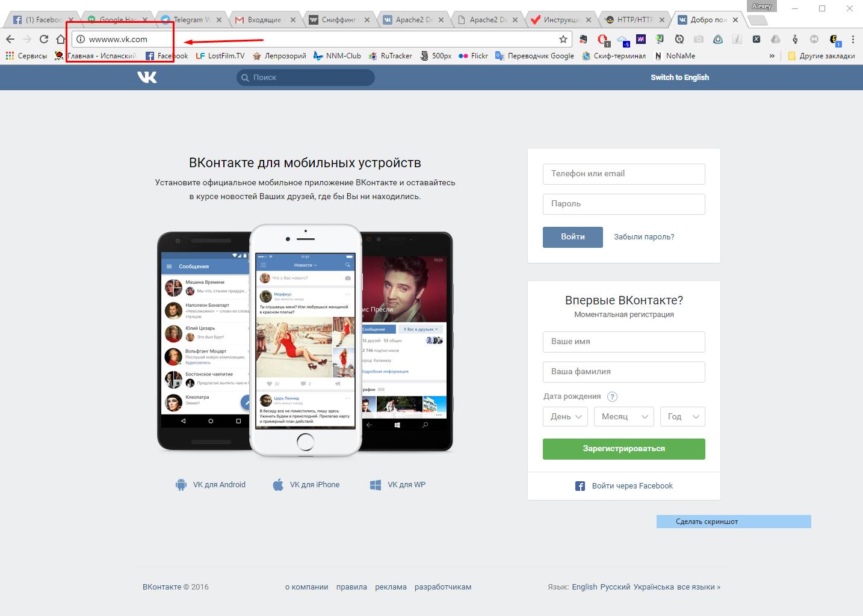This screenshot has width=863, height=616.
Task: Open the italic i info extension icon
Action: [x=737, y=39]
